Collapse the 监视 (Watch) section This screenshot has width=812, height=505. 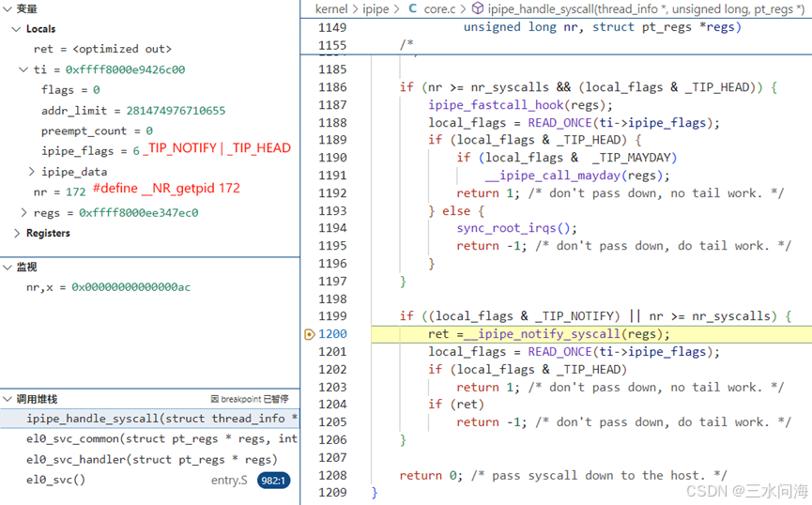tap(8, 268)
